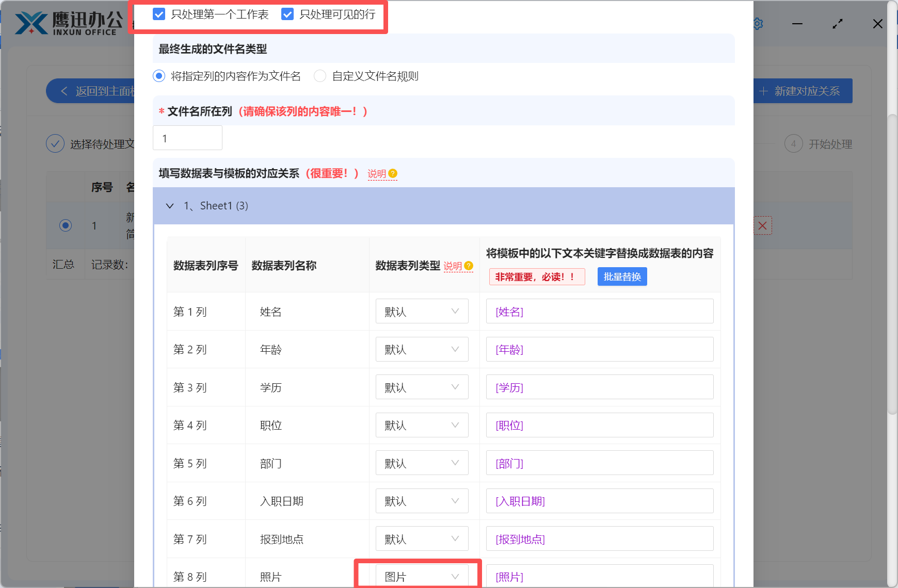Collapse the Sheet1 (3) section
The image size is (898, 588).
(x=170, y=206)
